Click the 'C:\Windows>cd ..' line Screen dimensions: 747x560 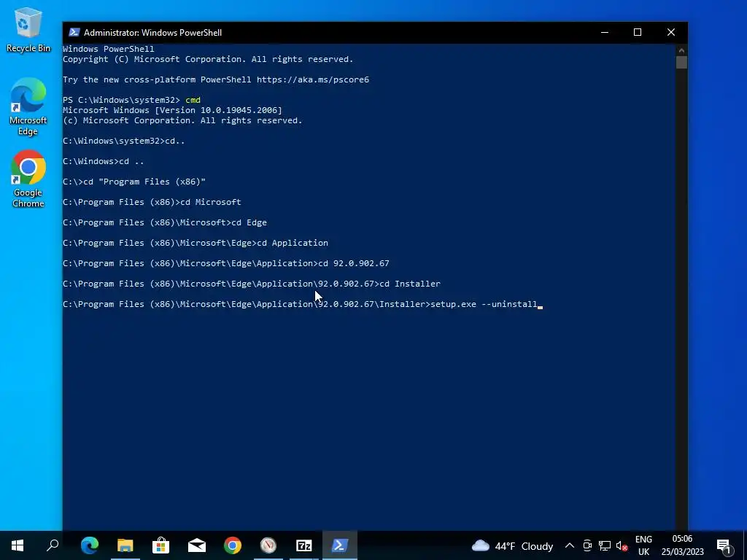coord(104,161)
